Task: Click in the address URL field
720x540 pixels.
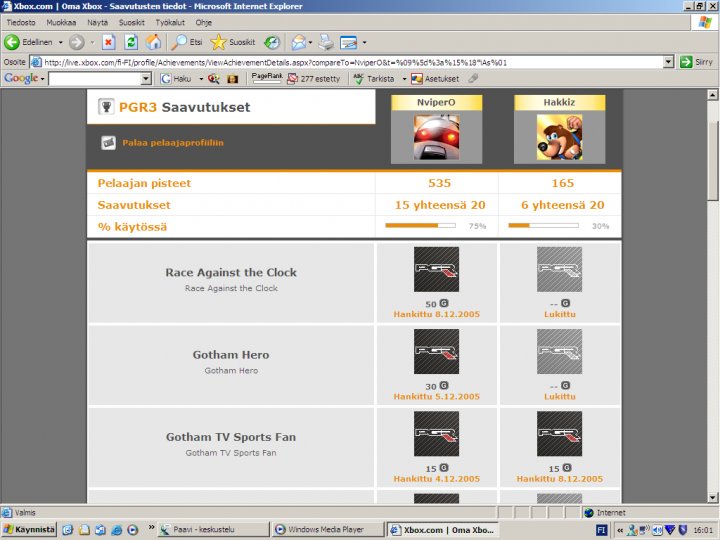Action: click(x=347, y=62)
